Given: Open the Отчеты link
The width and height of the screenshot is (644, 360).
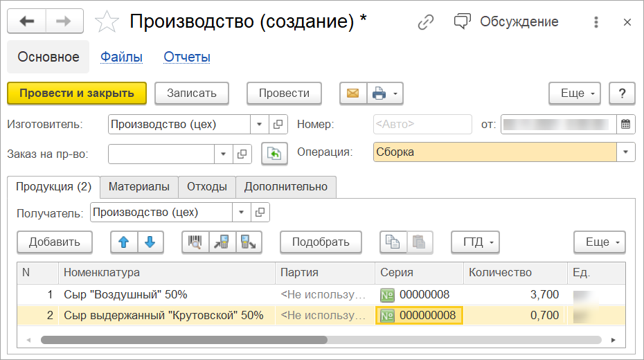Looking at the screenshot, I should click(x=187, y=57).
